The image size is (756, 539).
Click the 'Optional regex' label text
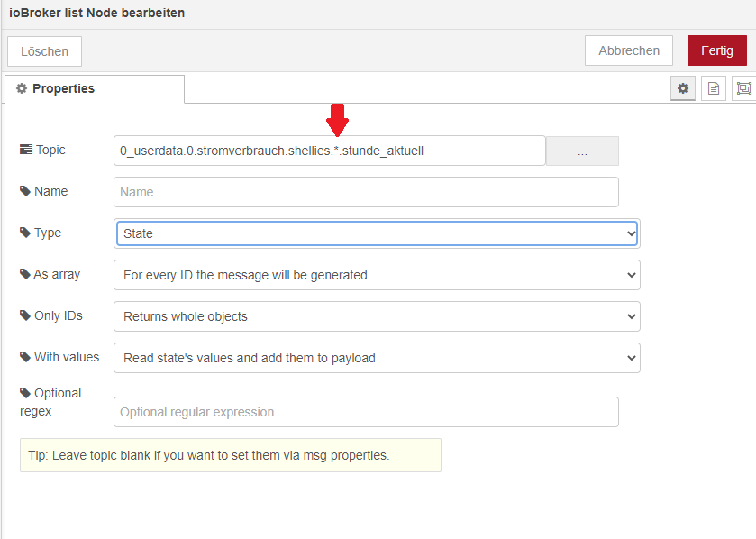[x=50, y=402]
